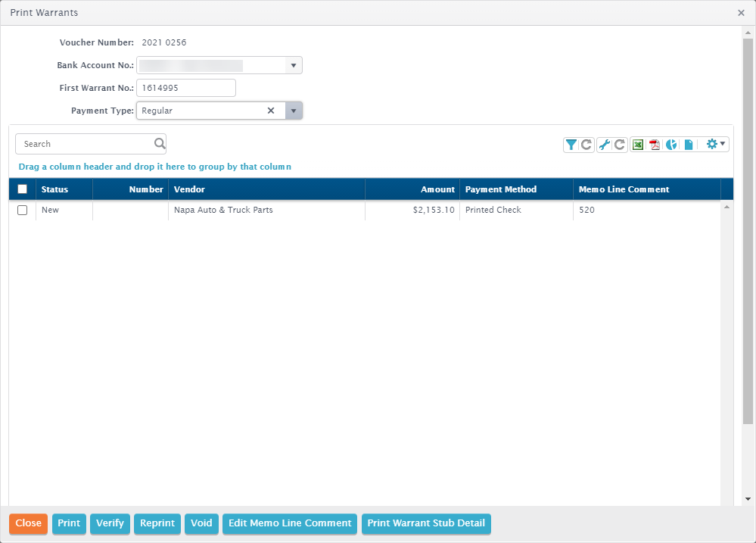Image resolution: width=756 pixels, height=543 pixels.
Task: Open the gear options dropdown menu
Action: coord(714,144)
